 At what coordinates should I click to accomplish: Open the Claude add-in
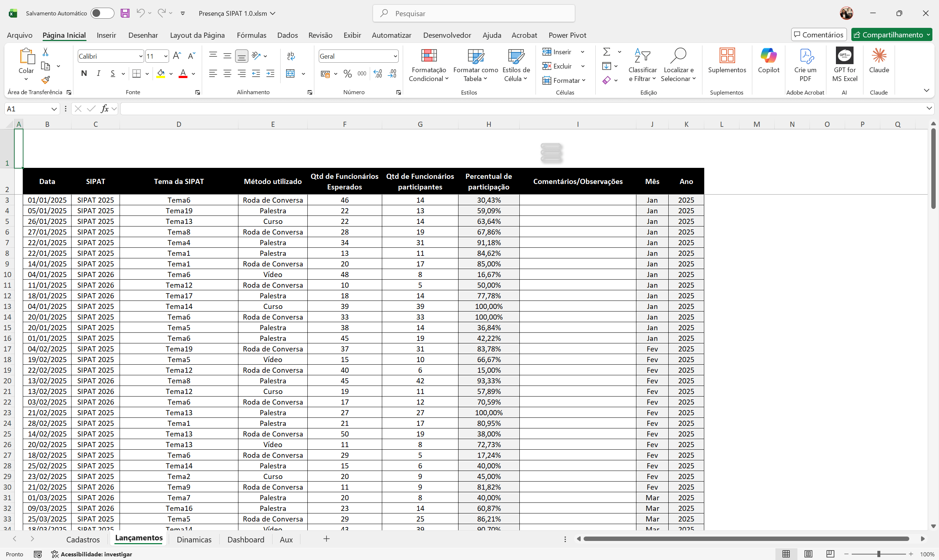pos(879,60)
